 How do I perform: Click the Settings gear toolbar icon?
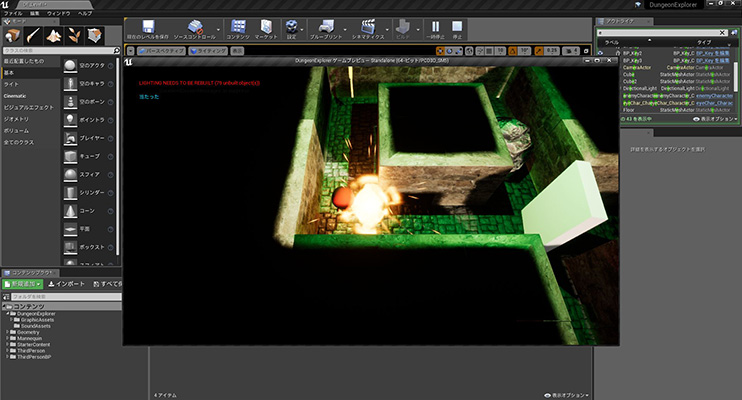pos(292,28)
